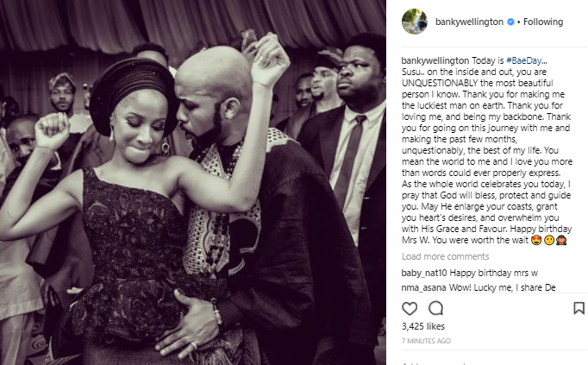Open the bankywellington profile avatar
This screenshot has height=365, width=588.
(x=415, y=22)
